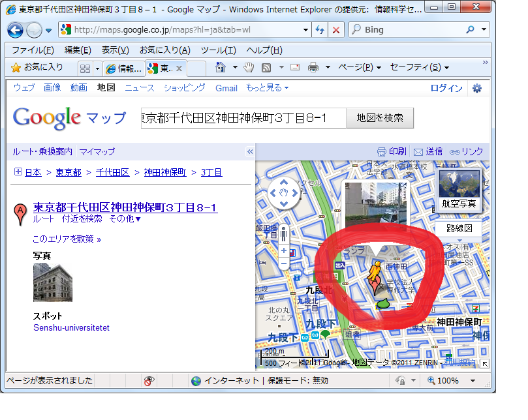Zoom out the map with minus button

point(284,263)
